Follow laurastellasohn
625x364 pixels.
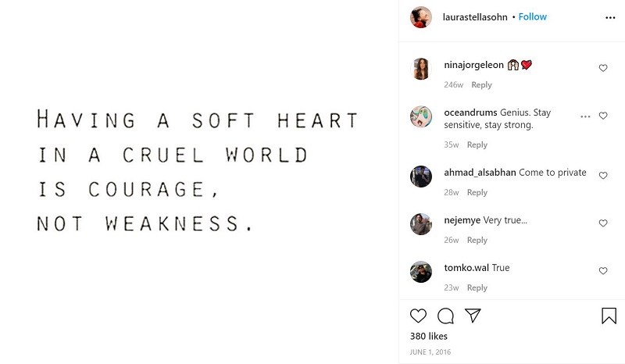point(532,17)
